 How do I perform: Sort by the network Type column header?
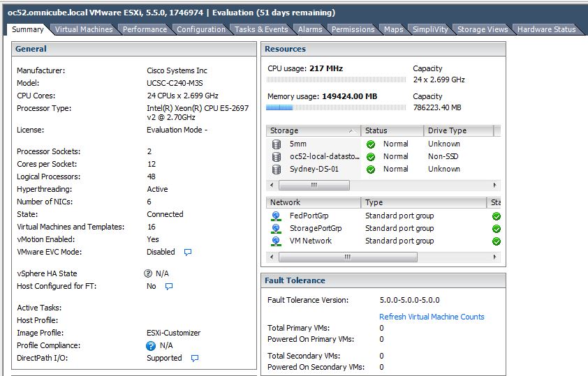tap(424, 202)
